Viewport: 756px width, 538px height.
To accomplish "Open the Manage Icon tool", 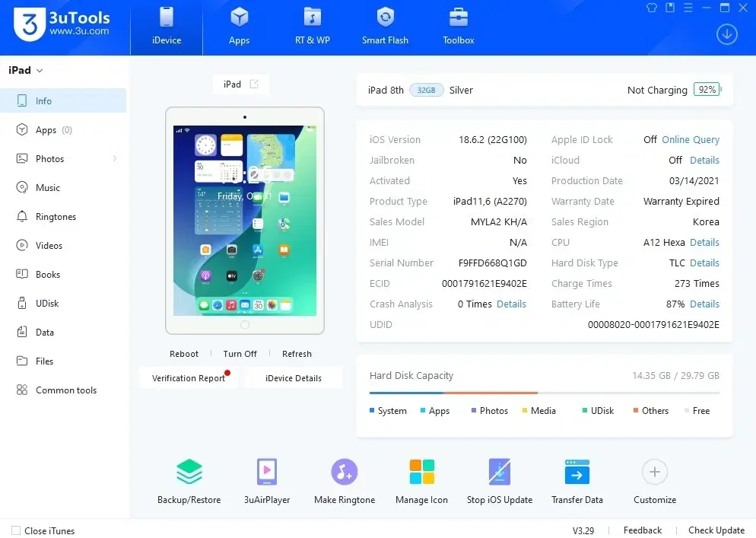I will tap(422, 472).
